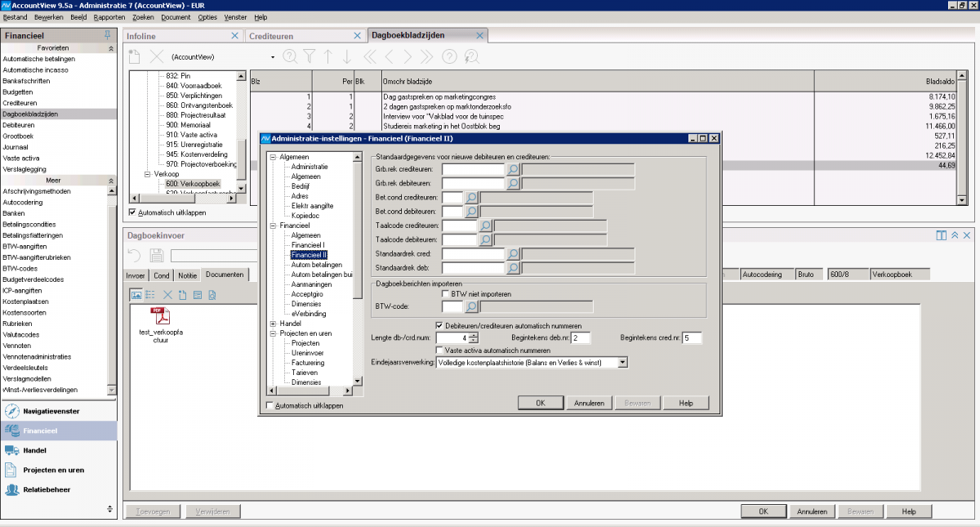Open Navigatievenster button
This screenshot has width=980, height=527.
pos(59,411)
